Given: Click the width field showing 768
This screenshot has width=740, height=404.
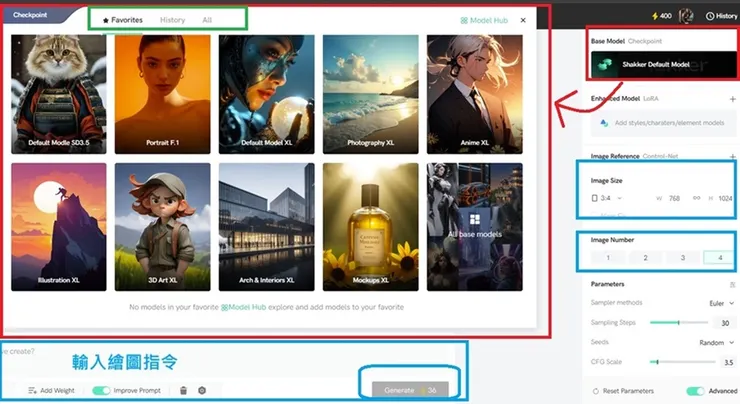Looking at the screenshot, I should [674, 198].
